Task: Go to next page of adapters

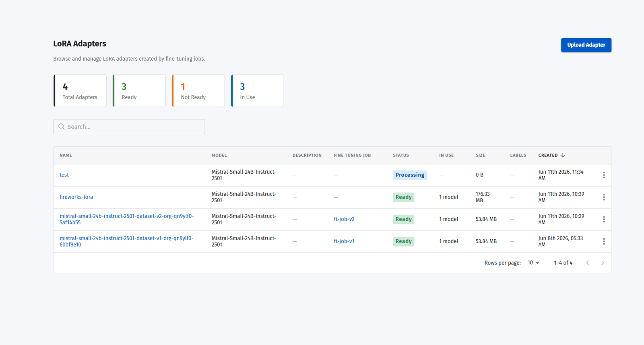Action: point(603,263)
